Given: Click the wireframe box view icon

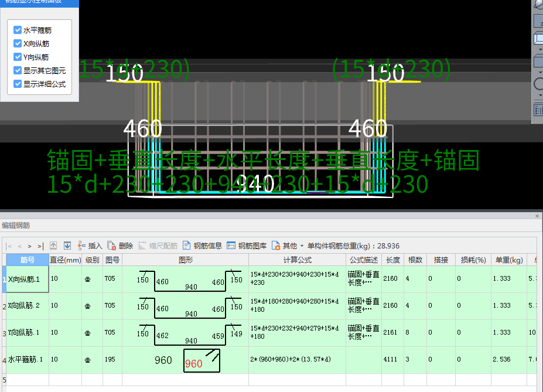Looking at the screenshot, I should (x=539, y=38).
